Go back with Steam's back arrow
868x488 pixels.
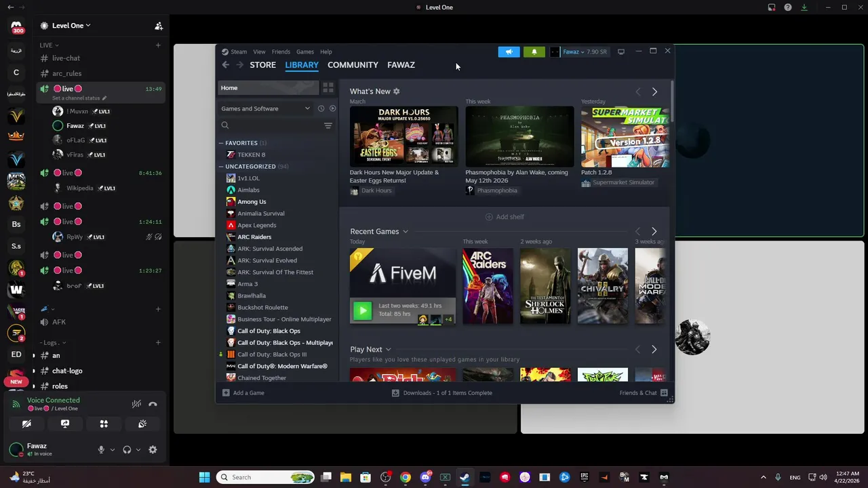click(226, 65)
